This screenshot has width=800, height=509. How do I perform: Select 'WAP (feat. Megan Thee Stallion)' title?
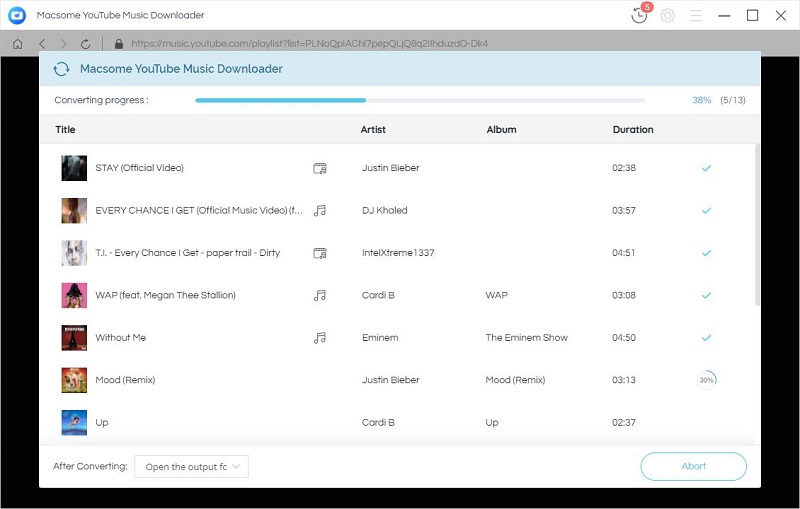165,295
